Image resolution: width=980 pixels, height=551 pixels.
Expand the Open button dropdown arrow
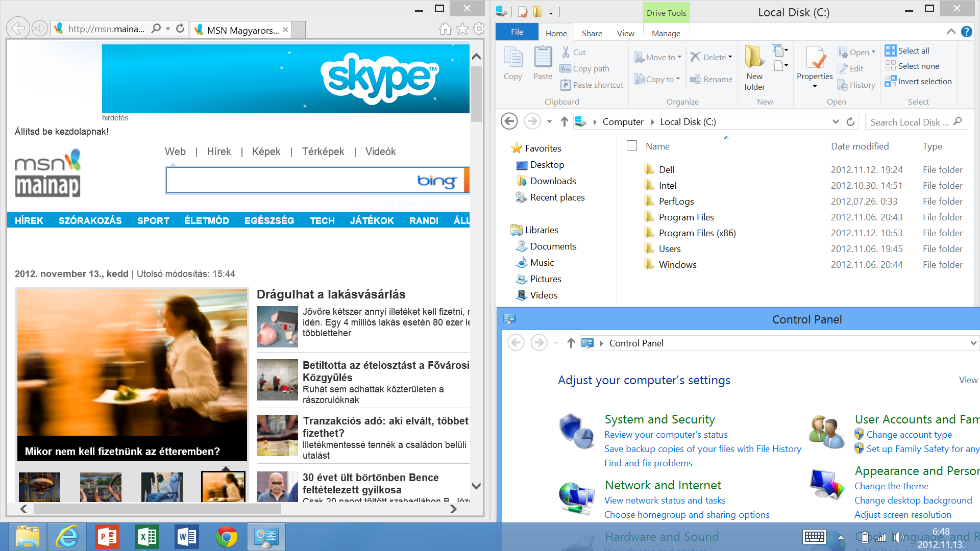[873, 52]
